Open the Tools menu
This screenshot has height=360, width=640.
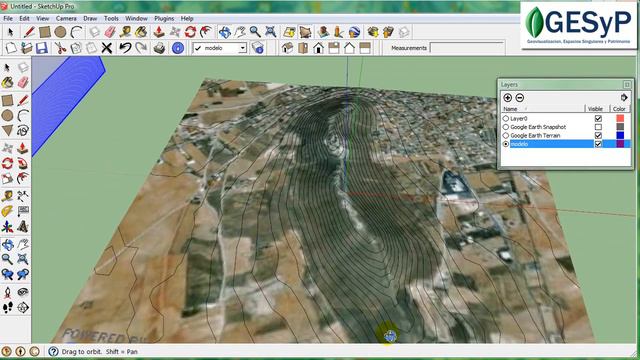111,18
